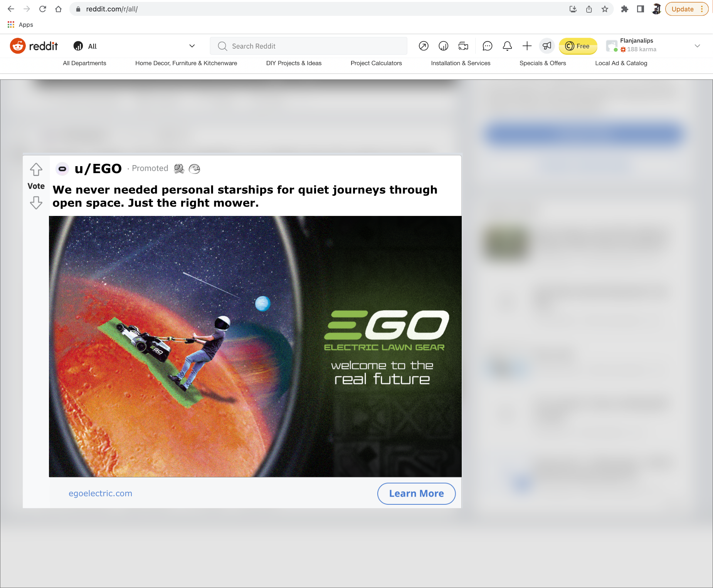
Task: Downvote the u/EGO promoted post
Action: pyautogui.click(x=36, y=202)
